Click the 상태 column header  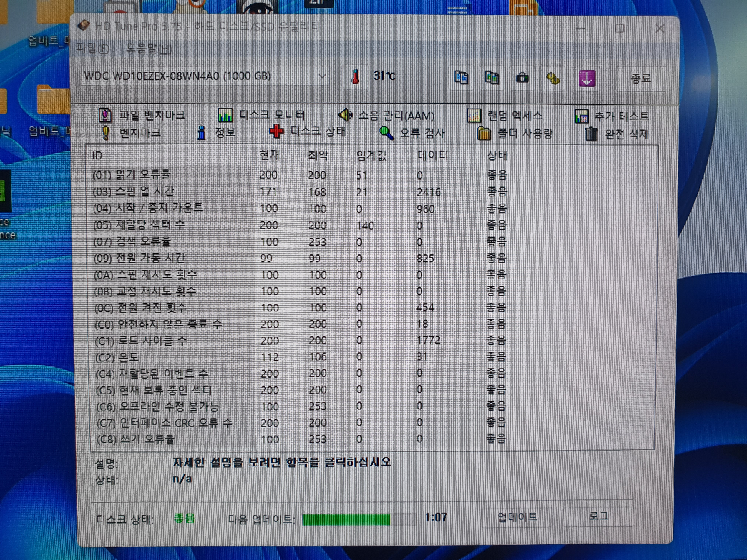[x=510, y=156]
